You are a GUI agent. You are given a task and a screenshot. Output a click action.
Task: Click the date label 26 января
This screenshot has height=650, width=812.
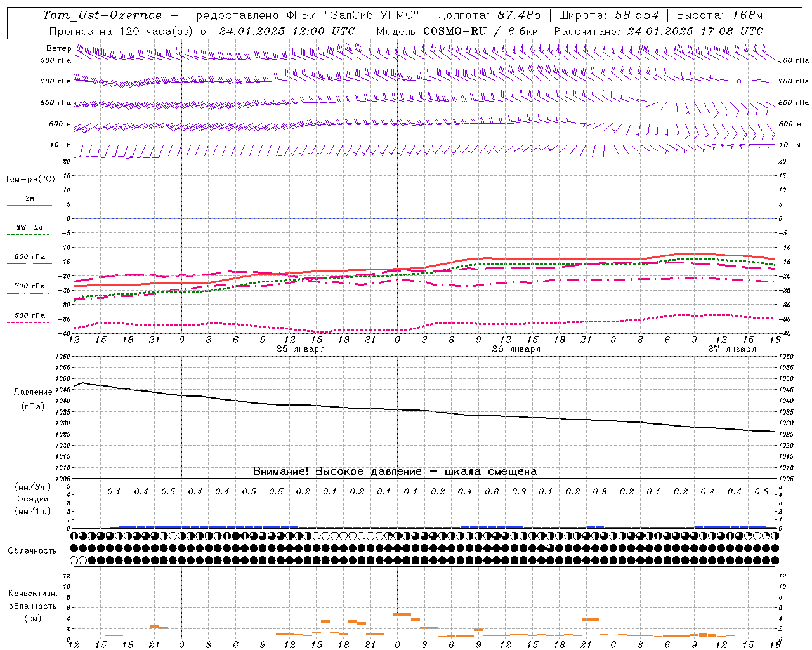(516, 349)
